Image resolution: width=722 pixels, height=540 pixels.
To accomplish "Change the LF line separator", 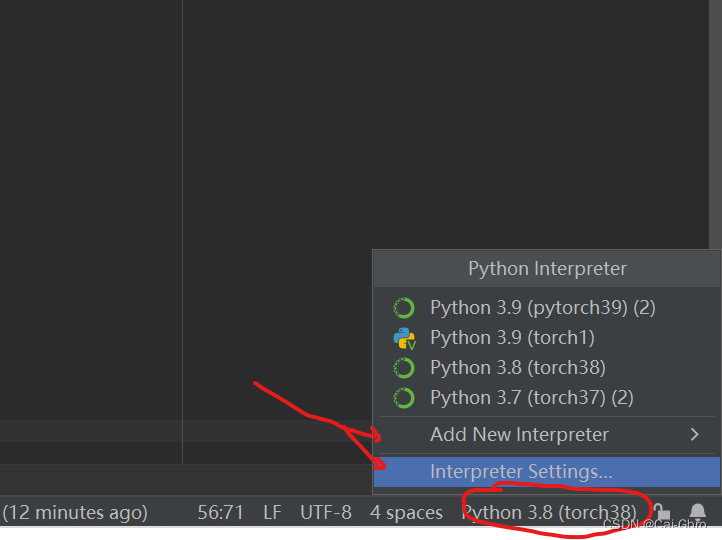I will tap(272, 512).
